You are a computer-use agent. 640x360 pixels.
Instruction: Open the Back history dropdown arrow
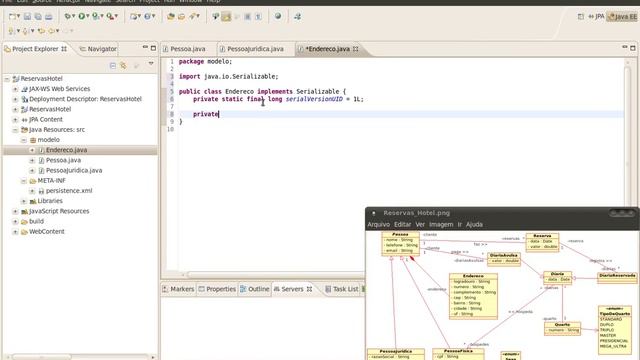tap(58, 31)
